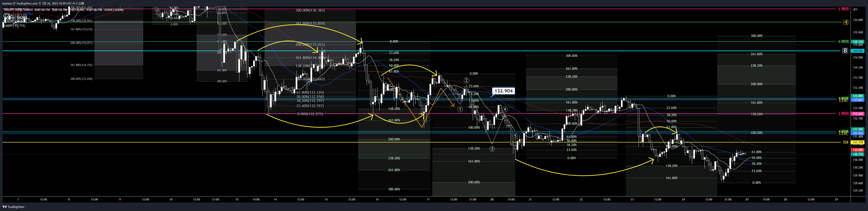Click the DMA indicator legend name
Screen dimensions: 868x211
pos(7,14)
